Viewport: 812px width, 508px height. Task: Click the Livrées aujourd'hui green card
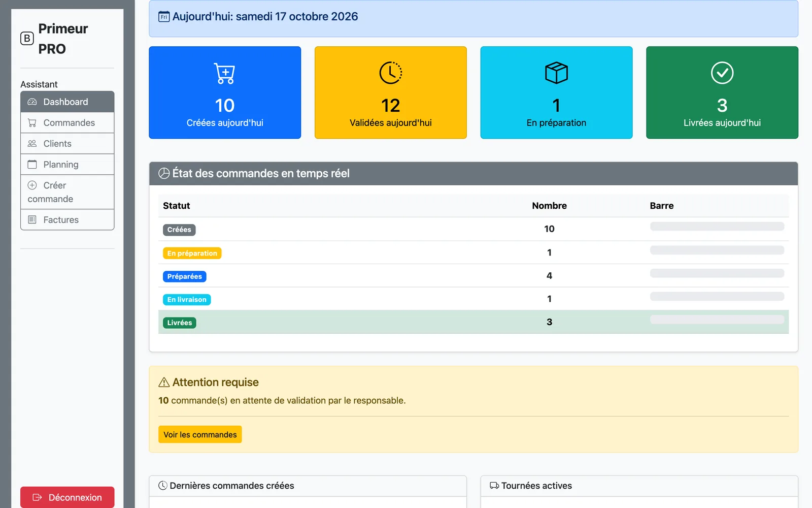(x=722, y=92)
